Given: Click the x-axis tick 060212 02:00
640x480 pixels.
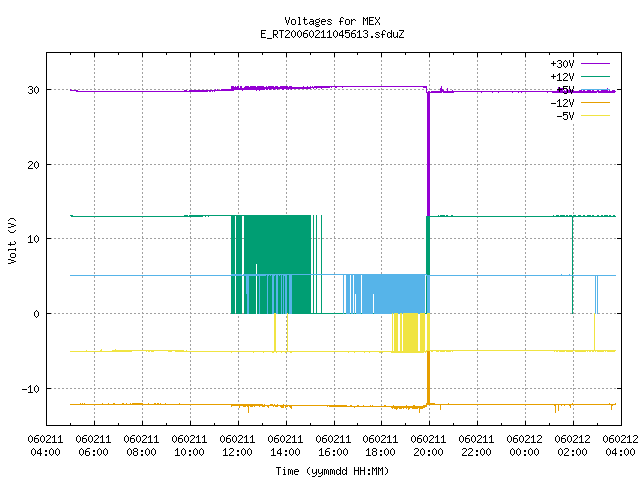Looking at the screenshot, I should 572,445.
